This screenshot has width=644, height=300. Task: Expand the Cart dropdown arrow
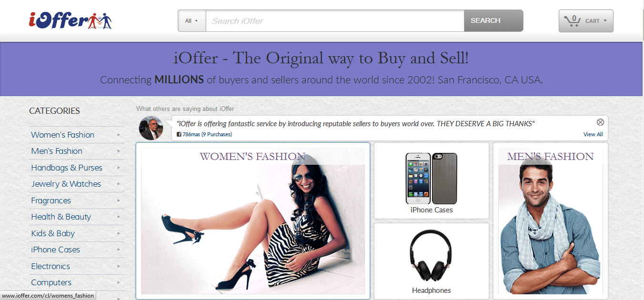[x=605, y=21]
